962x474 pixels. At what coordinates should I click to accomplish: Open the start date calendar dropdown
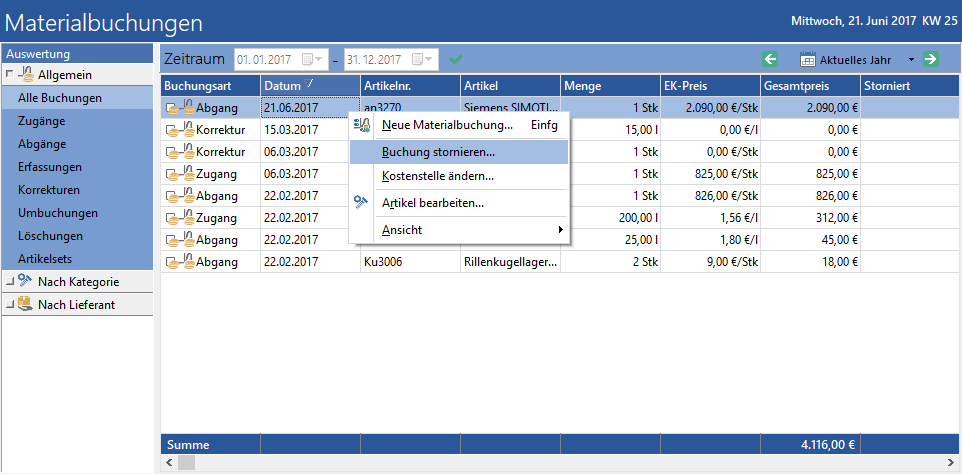(311, 59)
